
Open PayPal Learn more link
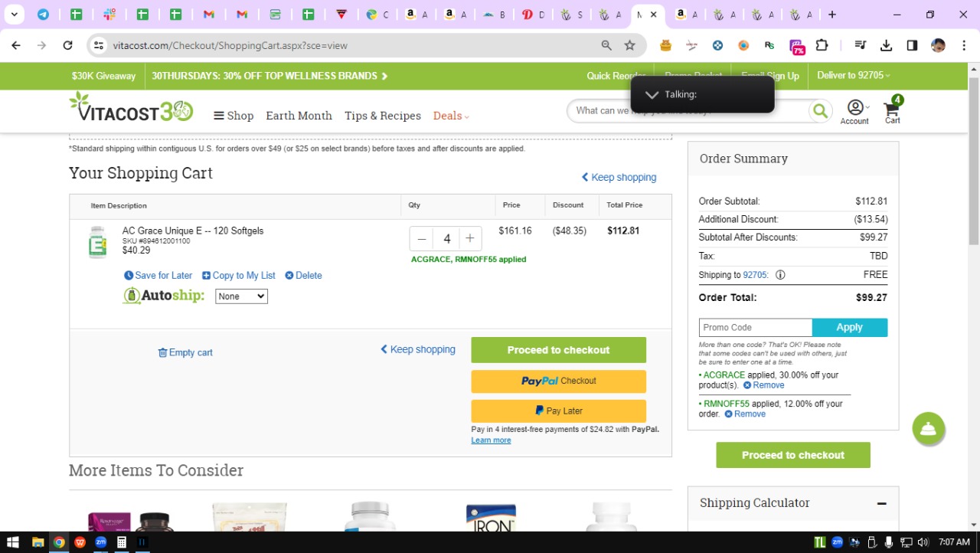(491, 440)
